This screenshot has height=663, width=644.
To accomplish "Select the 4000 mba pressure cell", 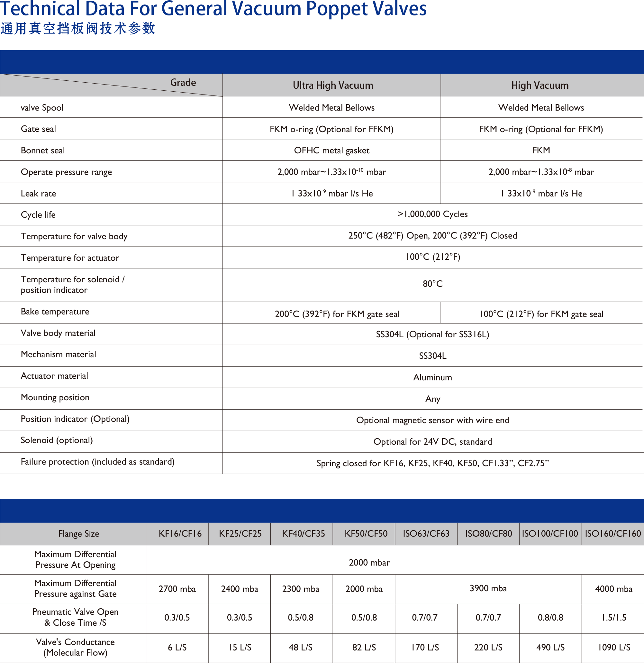I will [x=613, y=589].
